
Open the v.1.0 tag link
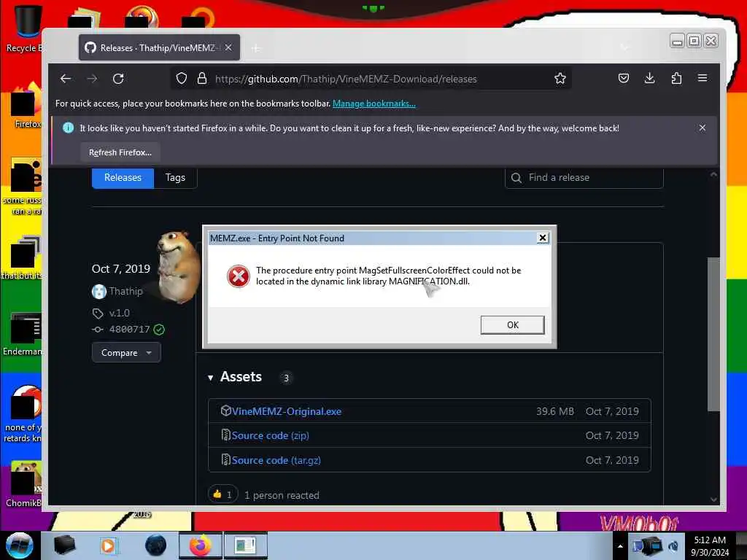tap(119, 313)
